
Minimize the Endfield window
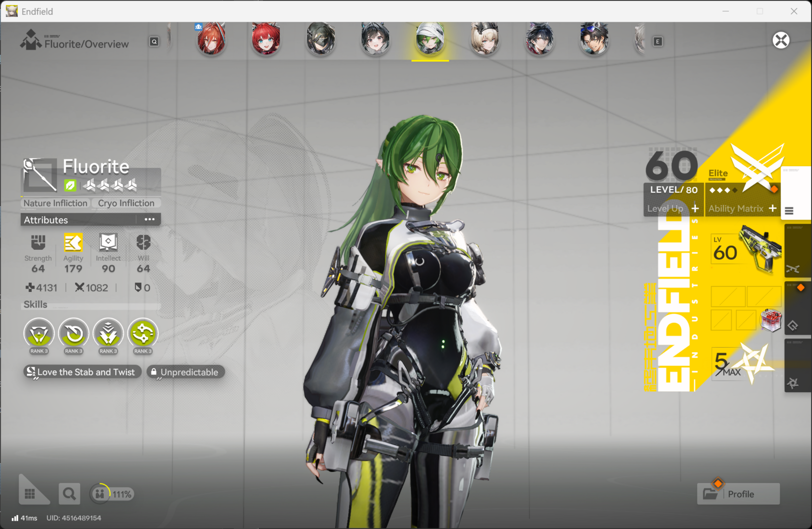[x=726, y=11]
